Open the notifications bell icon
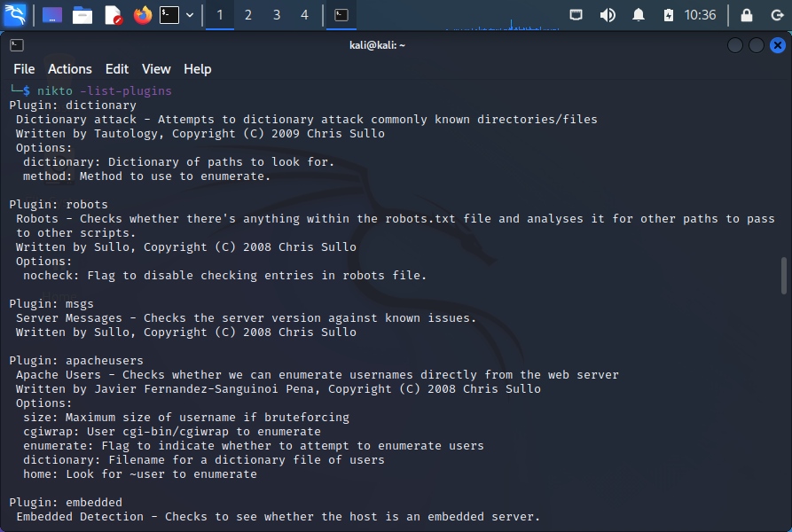Image resolution: width=792 pixels, height=532 pixels. (639, 15)
